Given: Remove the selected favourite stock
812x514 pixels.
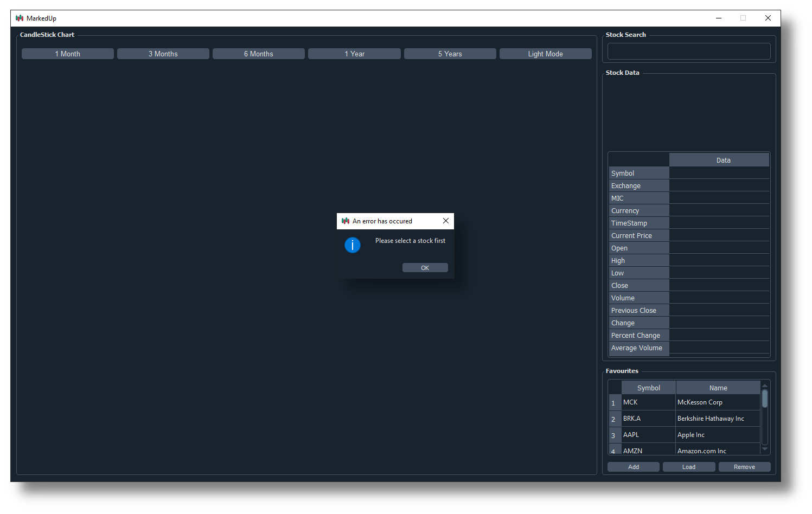Looking at the screenshot, I should pos(744,467).
